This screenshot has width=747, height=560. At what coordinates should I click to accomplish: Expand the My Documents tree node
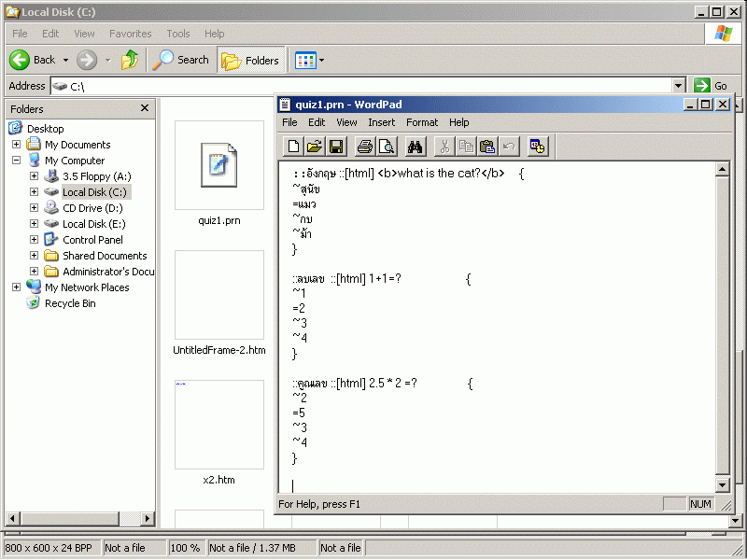click(x=16, y=145)
